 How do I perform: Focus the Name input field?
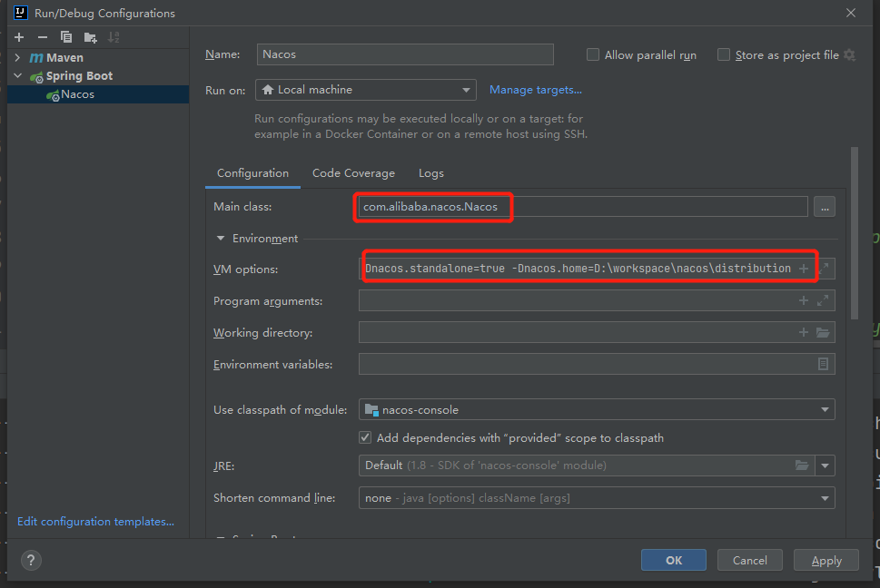coord(405,54)
